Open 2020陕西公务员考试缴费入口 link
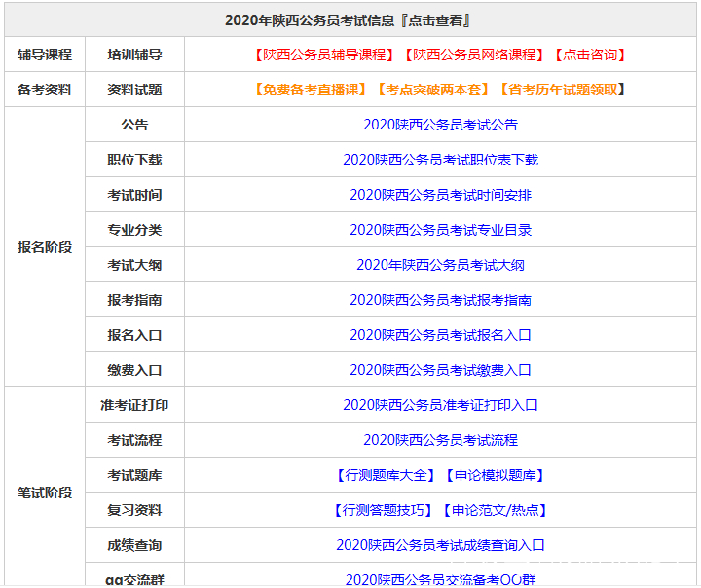 click(x=440, y=370)
